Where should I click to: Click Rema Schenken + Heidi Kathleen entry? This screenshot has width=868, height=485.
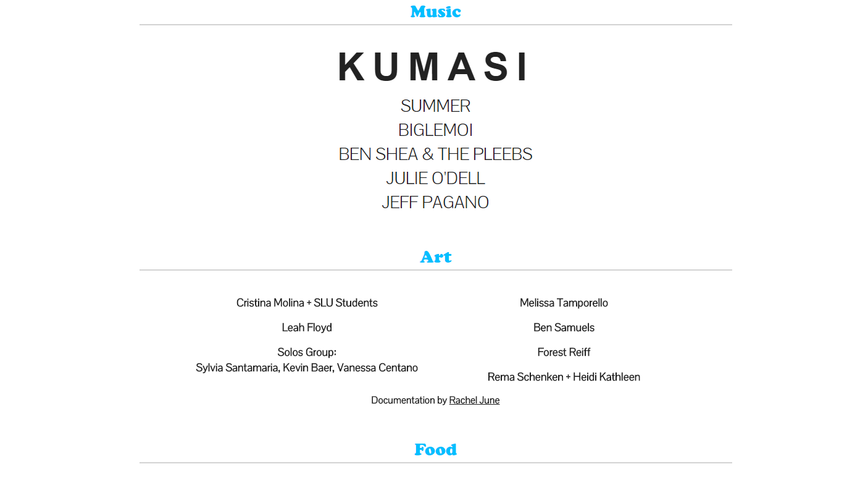(x=564, y=377)
